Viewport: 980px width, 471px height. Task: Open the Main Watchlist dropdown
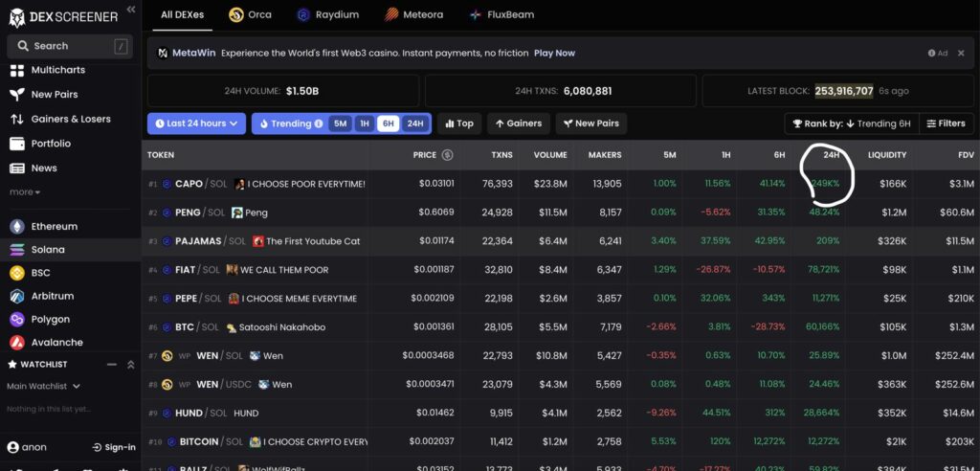(44, 387)
